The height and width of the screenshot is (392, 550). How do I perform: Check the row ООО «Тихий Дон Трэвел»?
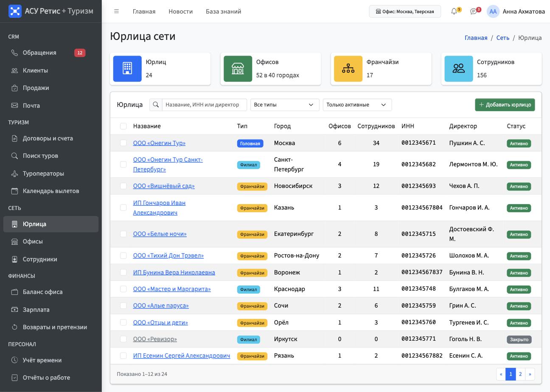[x=123, y=255]
